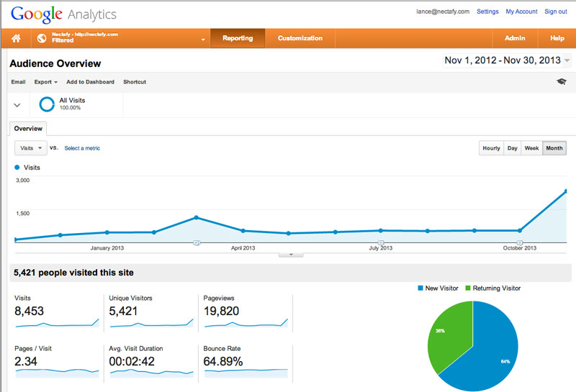
Task: Open the Visits metric dropdown
Action: click(x=31, y=148)
